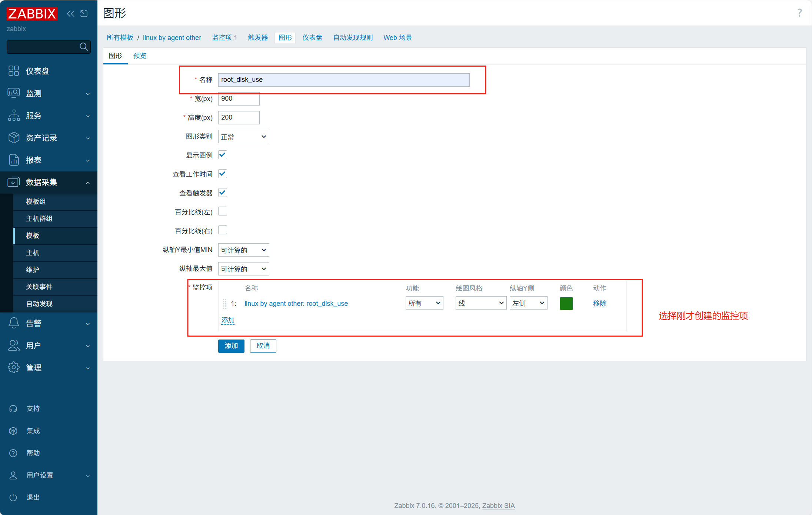The width and height of the screenshot is (812, 515).
Task: Open the 纵轴Y最小值MIN dropdown
Action: tap(243, 250)
